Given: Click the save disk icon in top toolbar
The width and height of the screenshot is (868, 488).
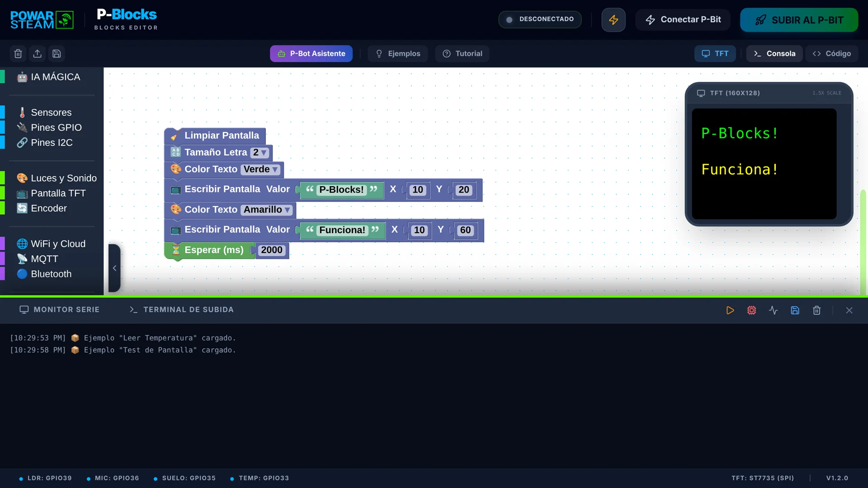Looking at the screenshot, I should click(57, 54).
